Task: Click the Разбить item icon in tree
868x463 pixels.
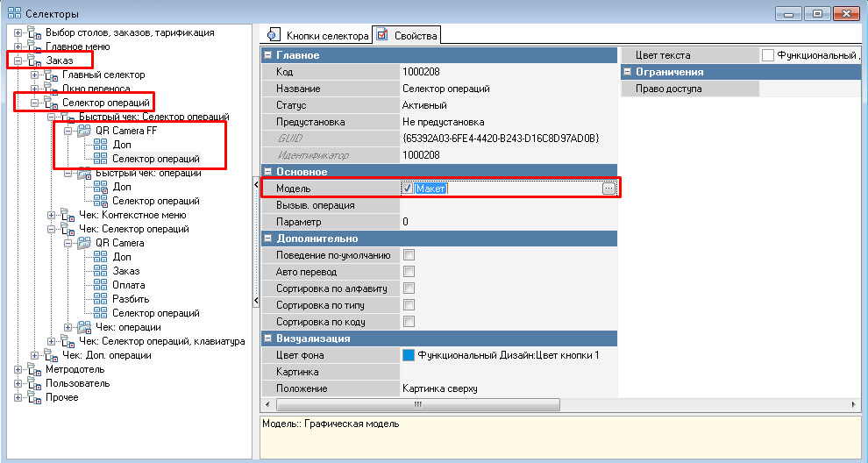Action: pos(101,299)
